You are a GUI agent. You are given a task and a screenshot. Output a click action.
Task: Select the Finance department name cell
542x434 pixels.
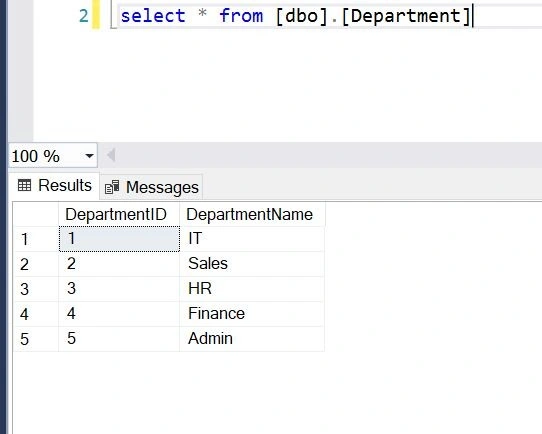(252, 314)
